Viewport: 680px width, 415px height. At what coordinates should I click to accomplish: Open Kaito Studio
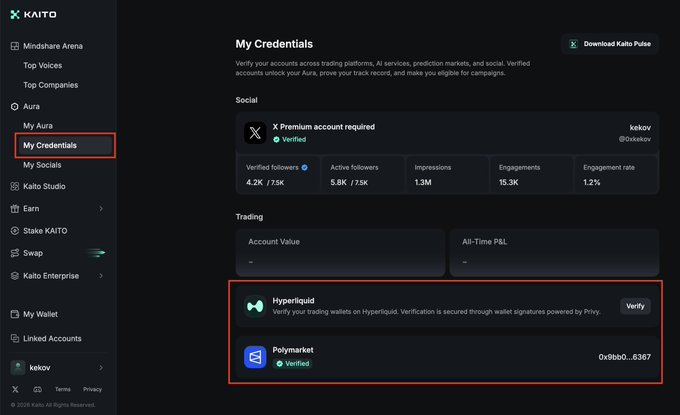coord(44,186)
